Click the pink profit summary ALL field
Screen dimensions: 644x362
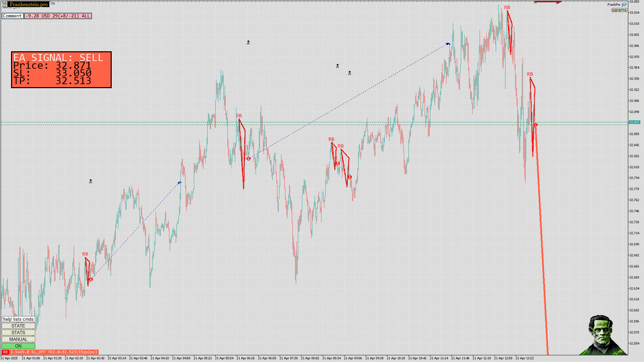[x=58, y=16]
